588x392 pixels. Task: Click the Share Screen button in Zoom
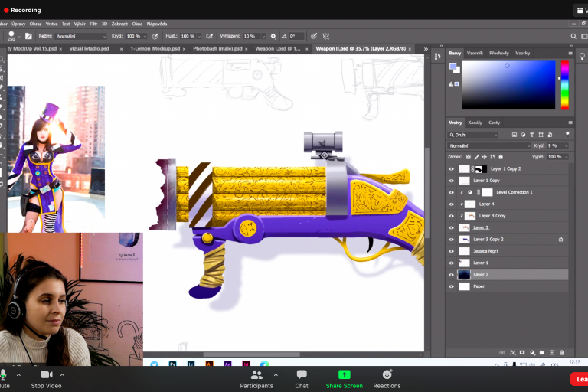pyautogui.click(x=344, y=378)
